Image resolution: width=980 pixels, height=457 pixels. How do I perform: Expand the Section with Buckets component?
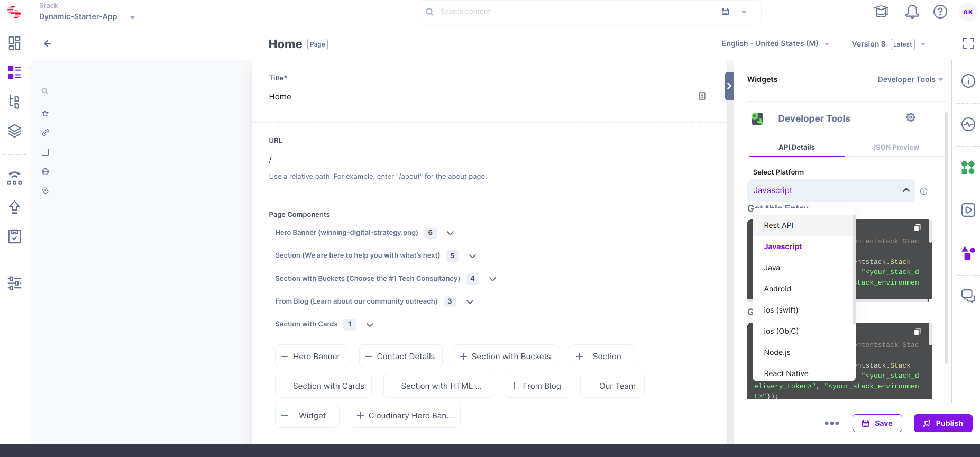493,279
